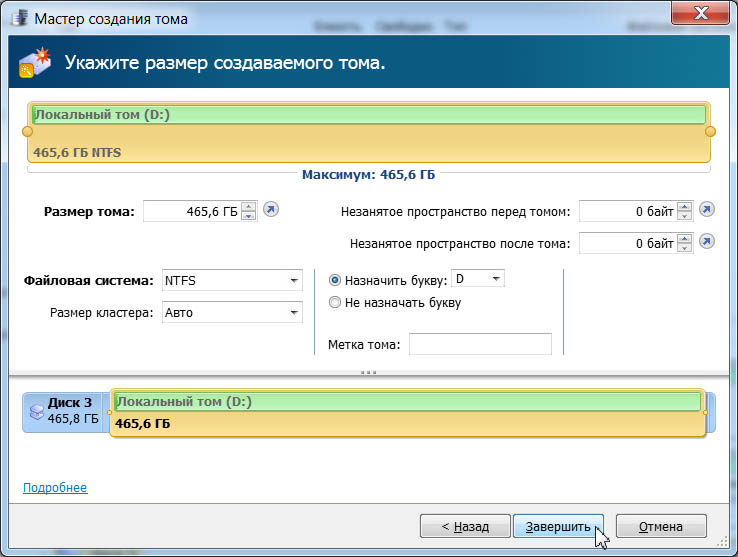The image size is (738, 557).
Task: Click the 'Метка тома' text field
Action: click(x=480, y=345)
